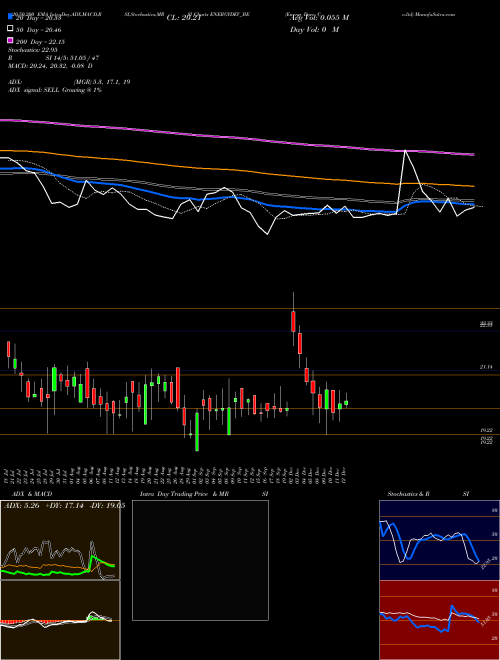This screenshot has width=500, height=660.
Task: Click the 'ADX signal: SELL' text line
Action: coord(55,90)
